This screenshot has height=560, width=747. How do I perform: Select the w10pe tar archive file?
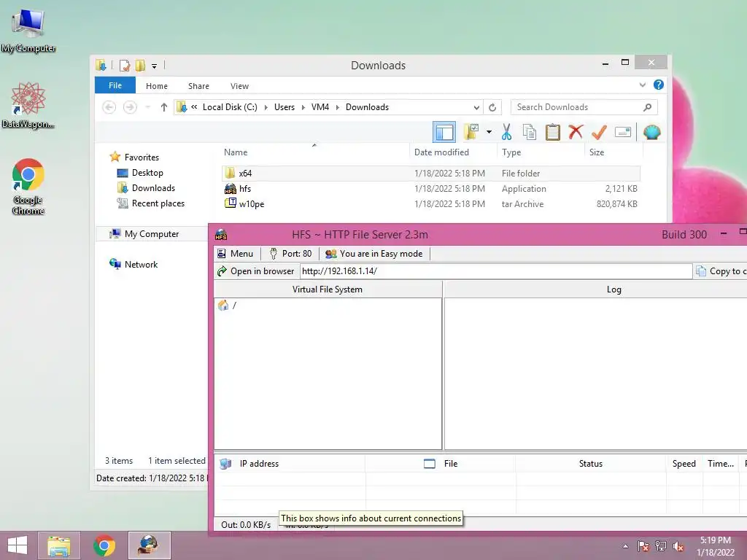coord(430,204)
